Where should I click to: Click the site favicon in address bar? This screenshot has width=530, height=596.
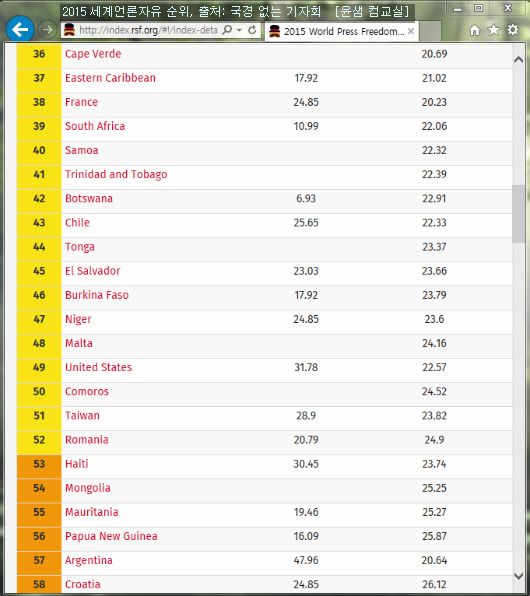tap(69, 30)
